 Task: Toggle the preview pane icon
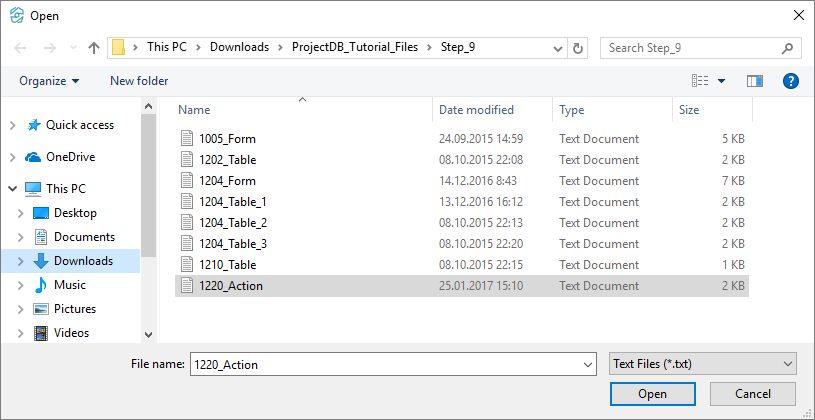click(x=754, y=81)
